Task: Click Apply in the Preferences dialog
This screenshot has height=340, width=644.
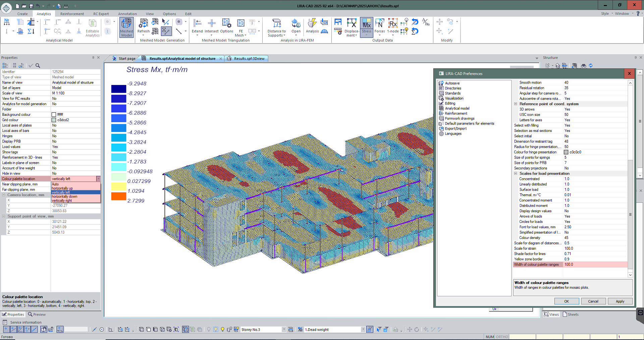Action: coord(620,301)
